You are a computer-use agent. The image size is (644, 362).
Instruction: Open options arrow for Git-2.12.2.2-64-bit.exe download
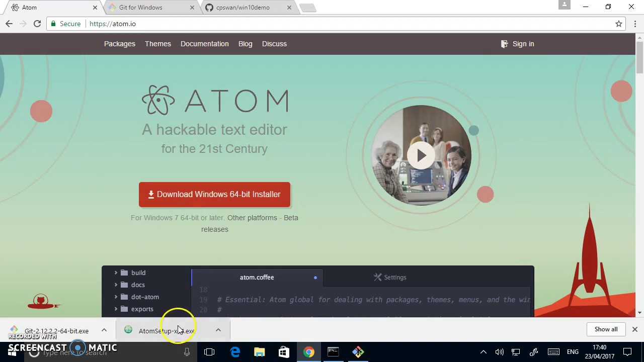[104, 330]
